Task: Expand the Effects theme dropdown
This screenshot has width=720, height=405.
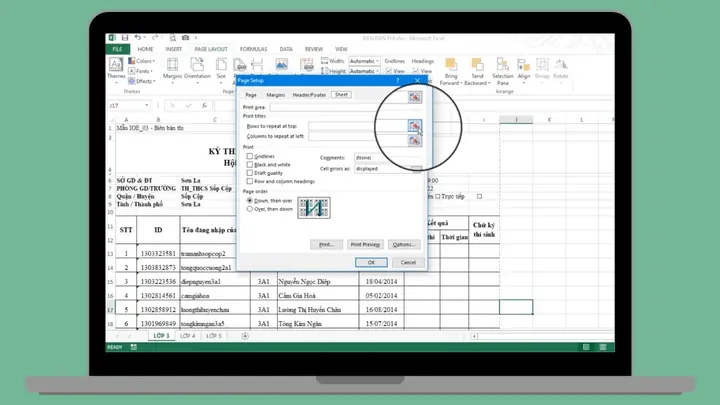Action: (142, 81)
